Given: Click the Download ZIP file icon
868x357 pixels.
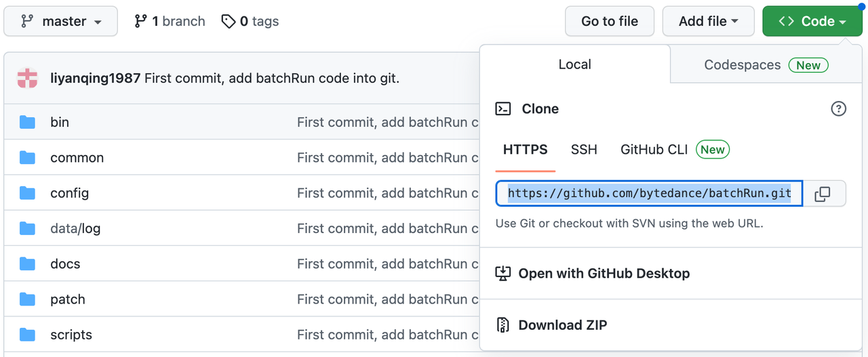Looking at the screenshot, I should click(x=502, y=325).
